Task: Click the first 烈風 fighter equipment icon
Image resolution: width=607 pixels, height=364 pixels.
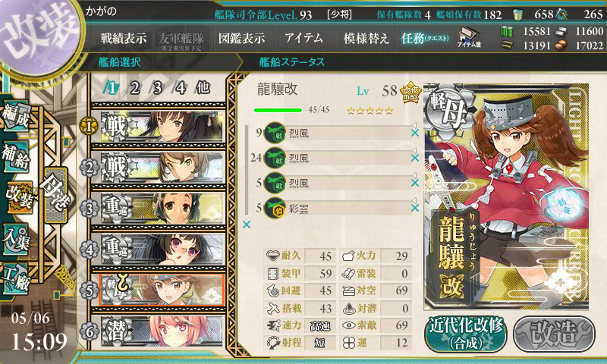Action: [275, 133]
